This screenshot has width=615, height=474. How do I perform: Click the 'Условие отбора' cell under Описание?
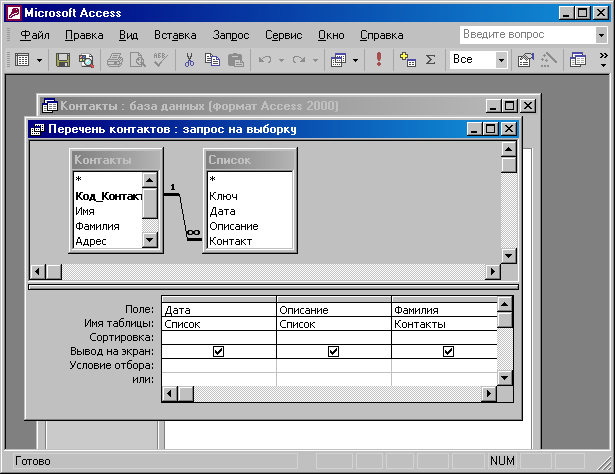pyautogui.click(x=334, y=365)
